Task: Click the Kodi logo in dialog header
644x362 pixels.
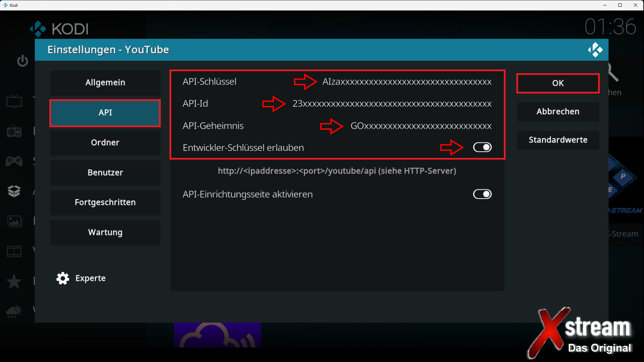Action: pos(595,50)
